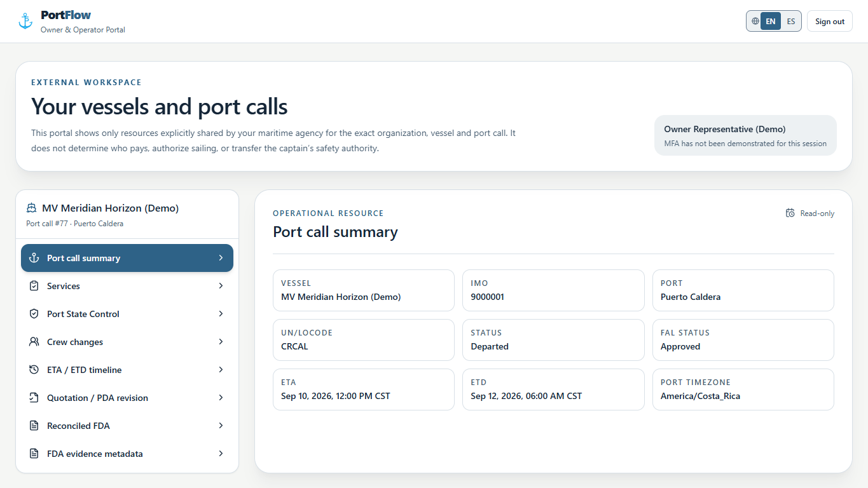The width and height of the screenshot is (868, 488).
Task: Click the 'Your vessels and port calls' heading
Action: (x=160, y=106)
